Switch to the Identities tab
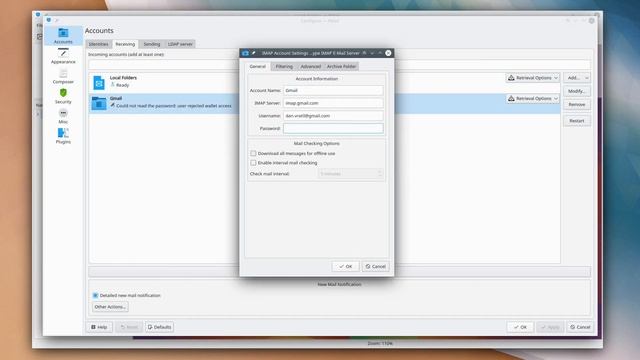The height and width of the screenshot is (360, 640). (x=98, y=44)
